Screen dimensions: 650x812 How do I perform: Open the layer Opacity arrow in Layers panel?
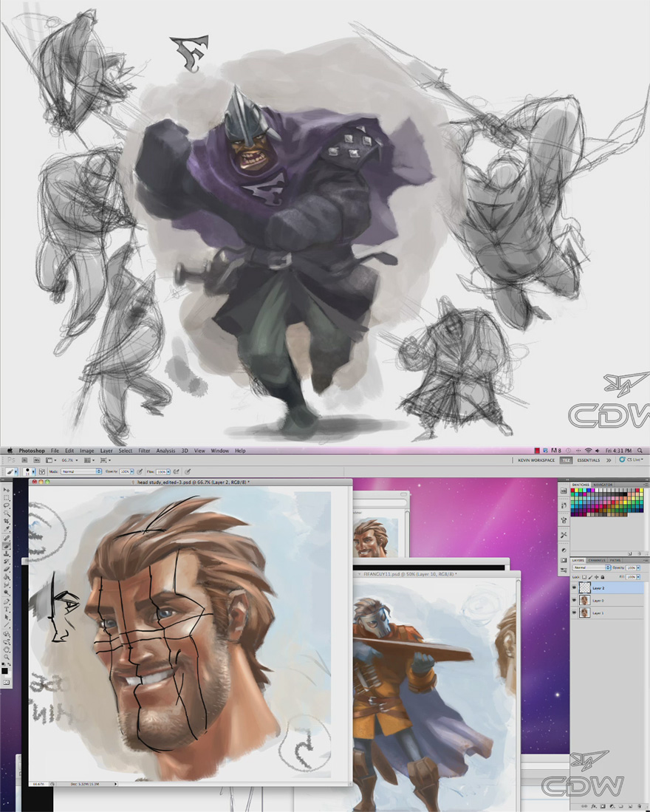click(638, 567)
